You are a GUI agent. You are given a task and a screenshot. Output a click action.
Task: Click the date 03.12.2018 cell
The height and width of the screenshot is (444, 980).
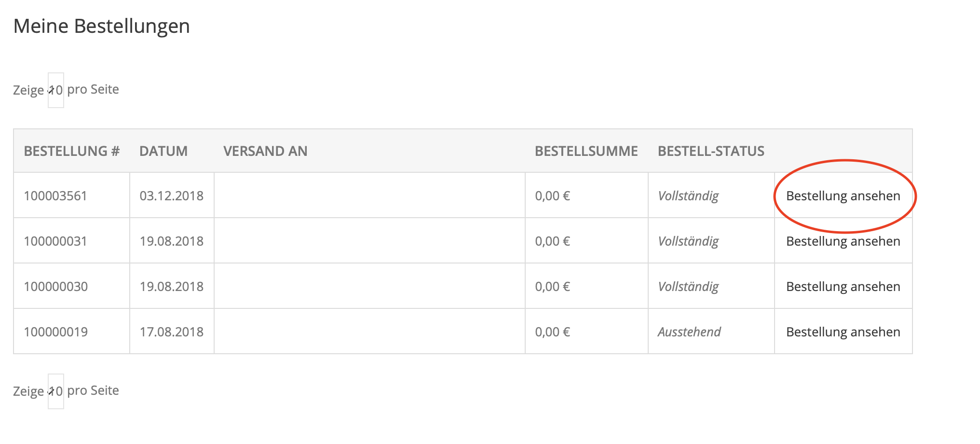point(172,196)
